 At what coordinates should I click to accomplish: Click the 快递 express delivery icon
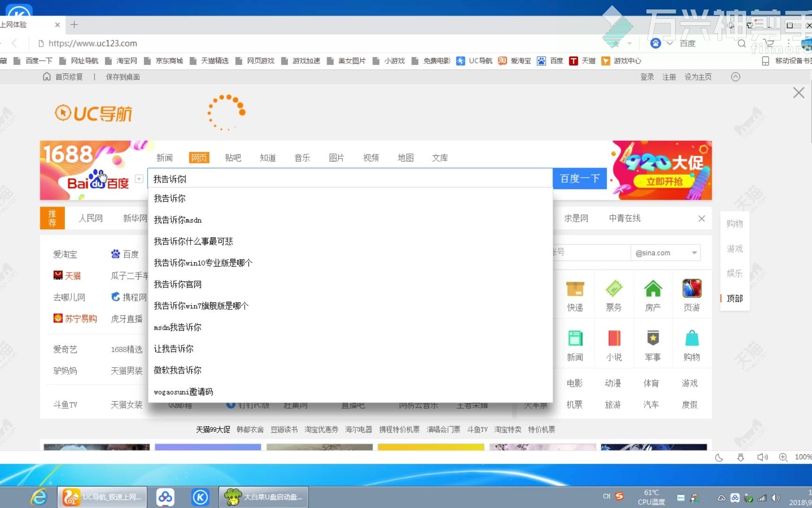(x=575, y=289)
